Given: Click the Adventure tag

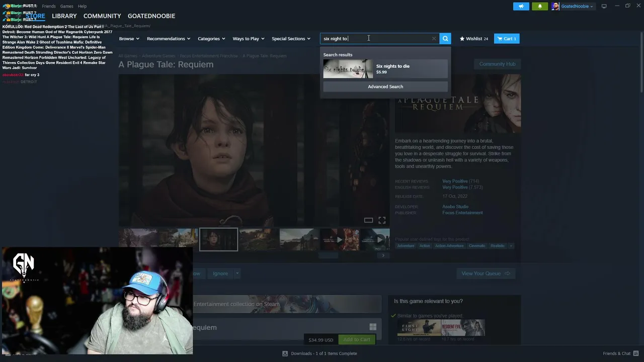Looking at the screenshot, I should (406, 246).
